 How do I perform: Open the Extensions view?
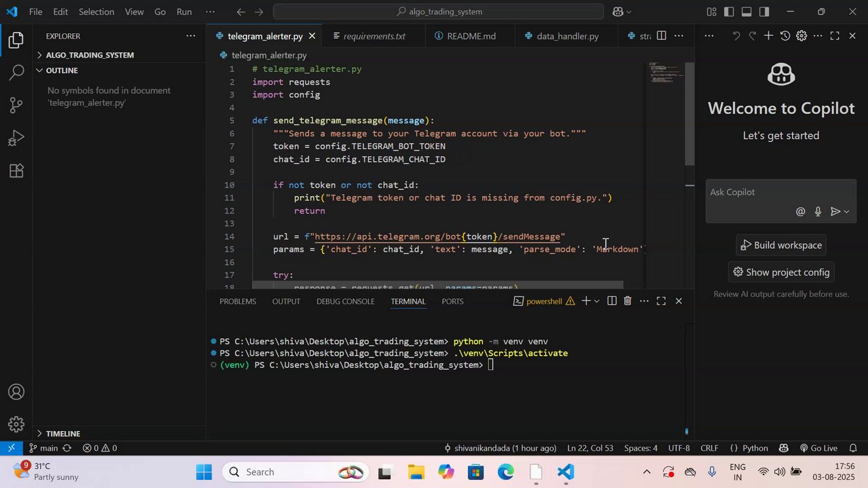coord(16,171)
